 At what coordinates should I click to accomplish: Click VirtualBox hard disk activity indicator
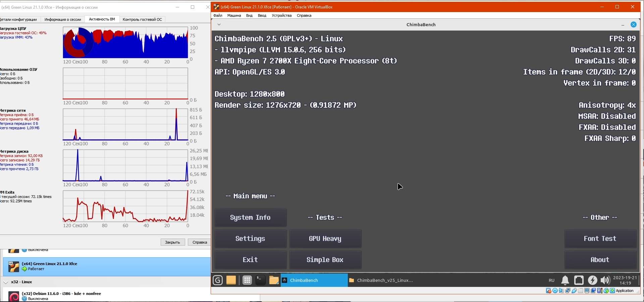[x=549, y=291]
